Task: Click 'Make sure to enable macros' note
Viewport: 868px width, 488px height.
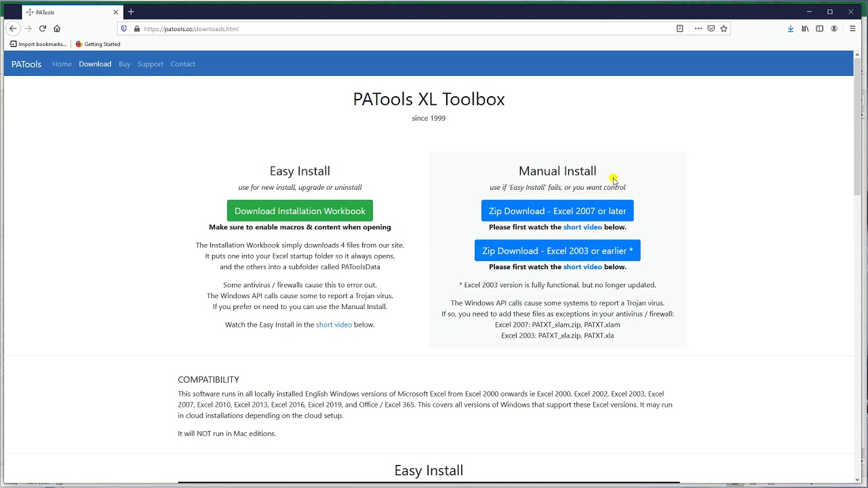Action: click(300, 227)
